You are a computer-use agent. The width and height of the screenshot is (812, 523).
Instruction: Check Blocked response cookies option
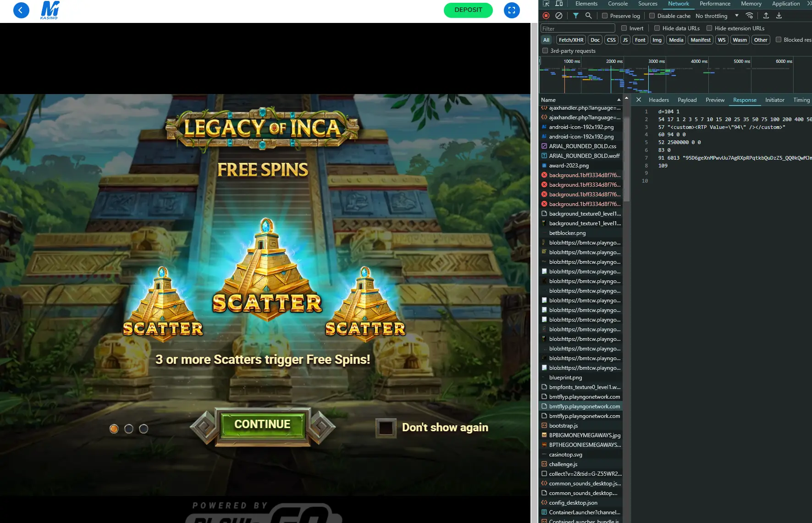[779, 39]
